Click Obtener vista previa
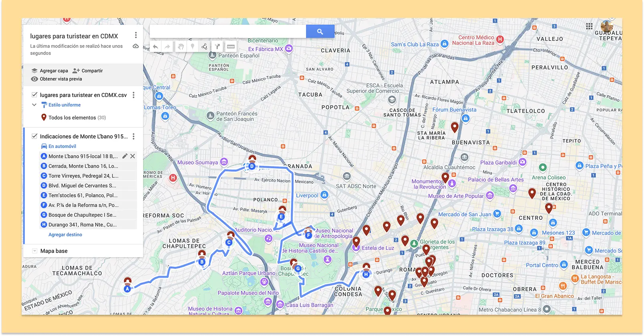Screen dimensions: 644x336 (56, 79)
